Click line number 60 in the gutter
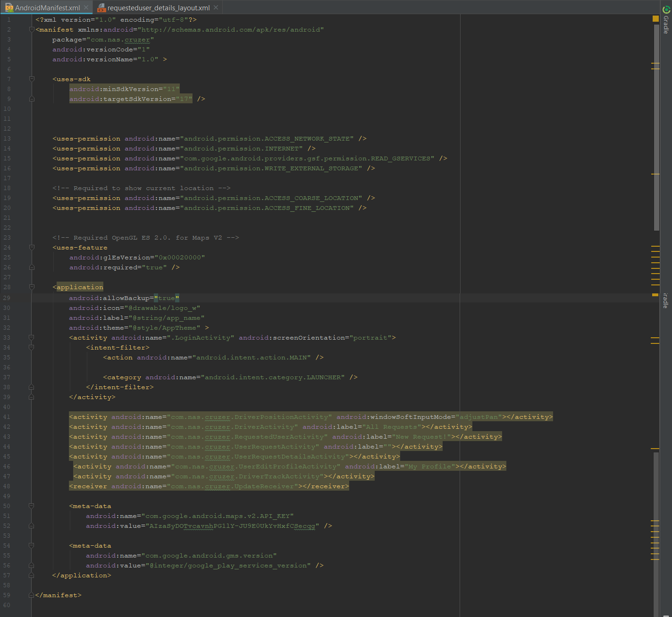Image resolution: width=672 pixels, height=617 pixels. (x=7, y=605)
